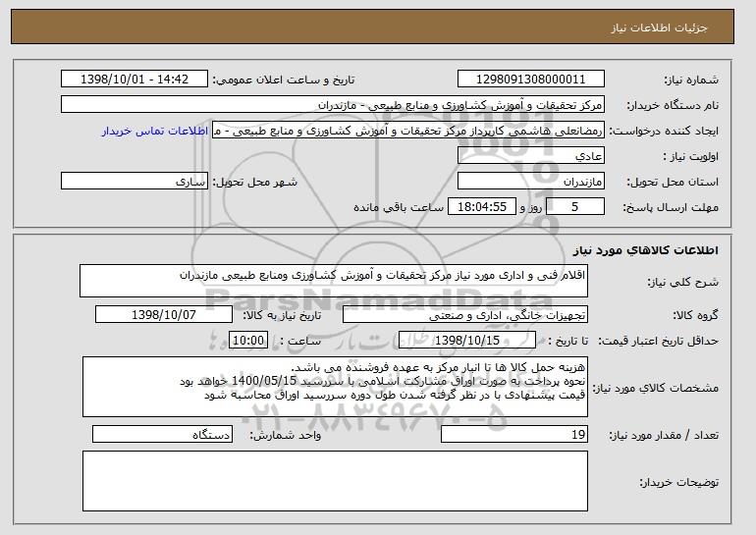Click the delivery province field مازندران
Viewport: 756px width, 535px height.
(x=531, y=182)
